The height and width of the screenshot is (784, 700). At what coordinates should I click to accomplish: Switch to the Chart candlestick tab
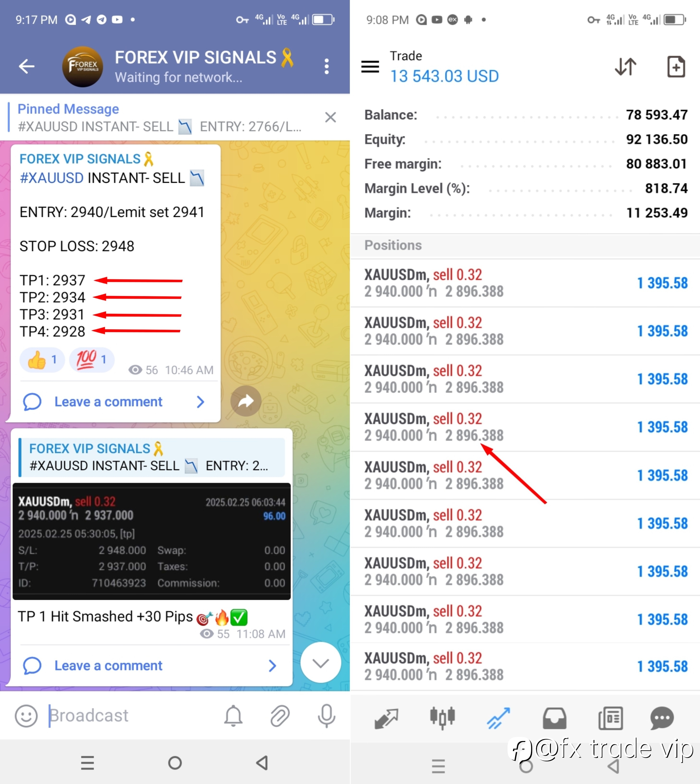[x=442, y=718]
